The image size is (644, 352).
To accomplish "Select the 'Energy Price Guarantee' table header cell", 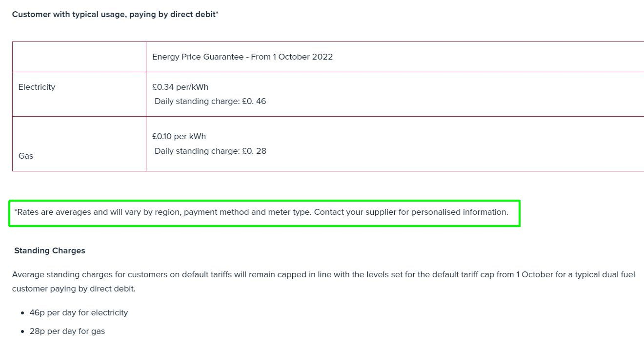I will pos(242,57).
